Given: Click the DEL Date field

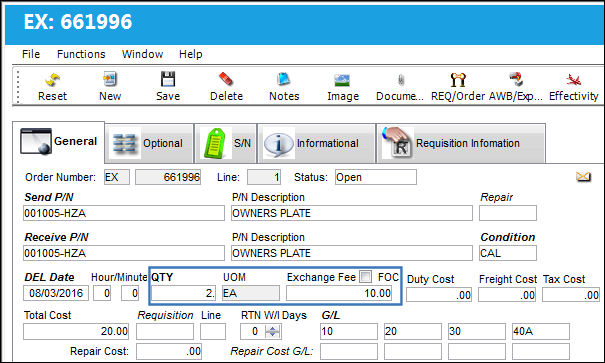Looking at the screenshot, I should [x=56, y=293].
